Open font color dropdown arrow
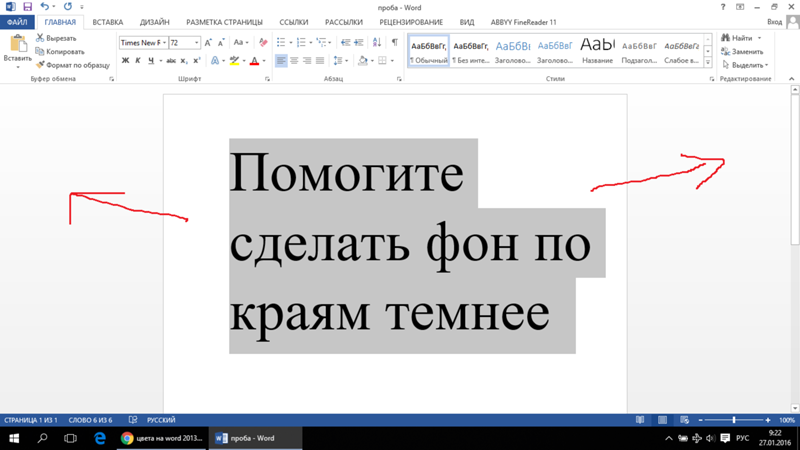Viewport: 800px width, 450px height. (x=264, y=61)
